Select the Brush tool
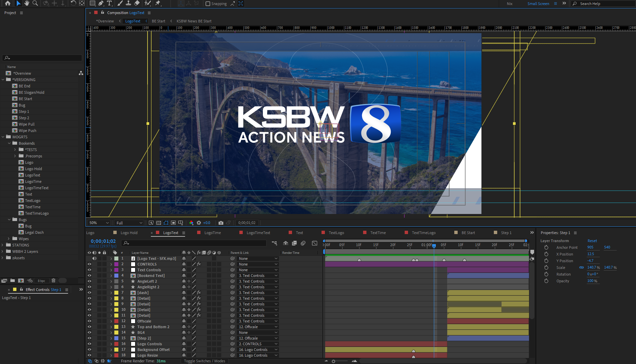 point(120,3)
